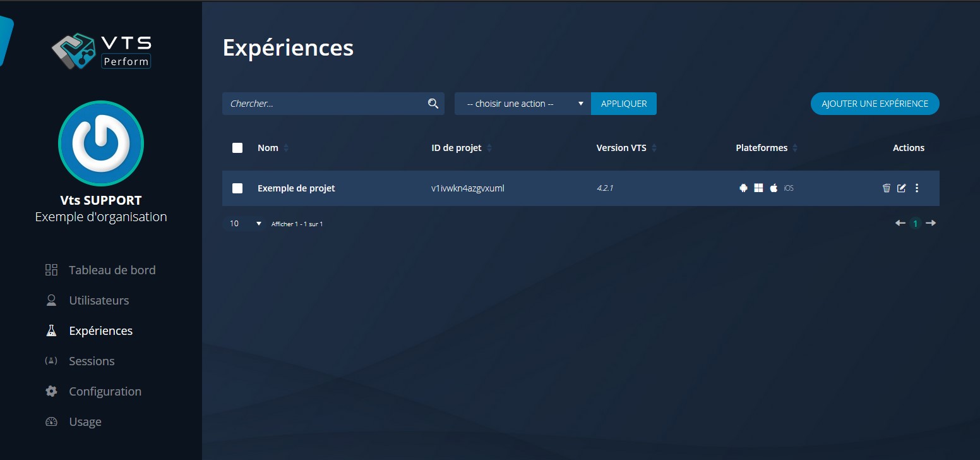
Task: Open more actions three-dot menu
Action: [x=917, y=188]
